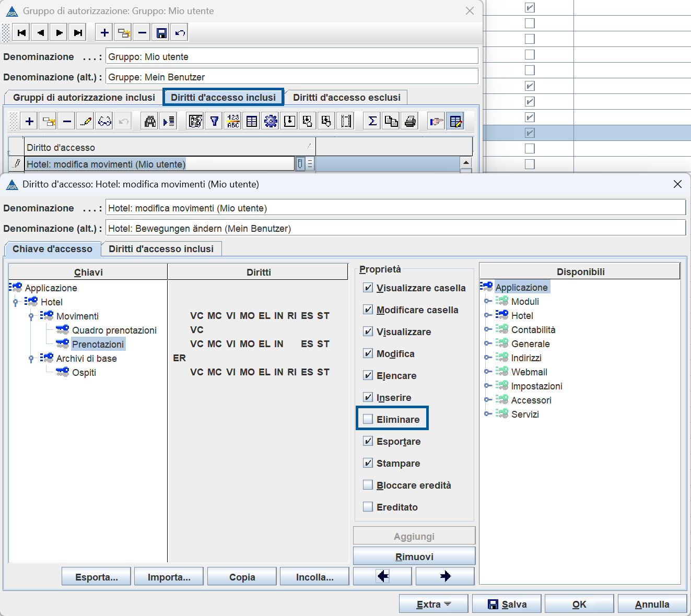Screen dimensions: 691x616
Task: Click the Denominazione field of access right
Action: click(395, 208)
